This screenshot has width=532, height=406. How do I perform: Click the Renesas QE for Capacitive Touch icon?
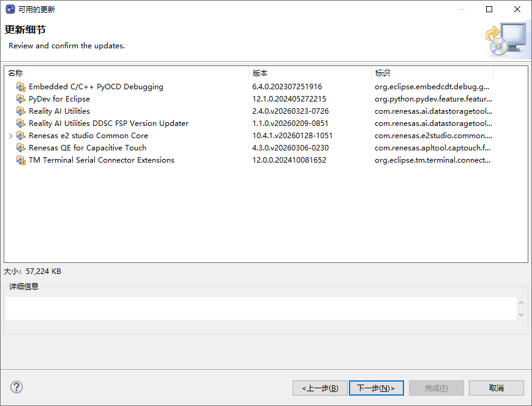pos(21,148)
